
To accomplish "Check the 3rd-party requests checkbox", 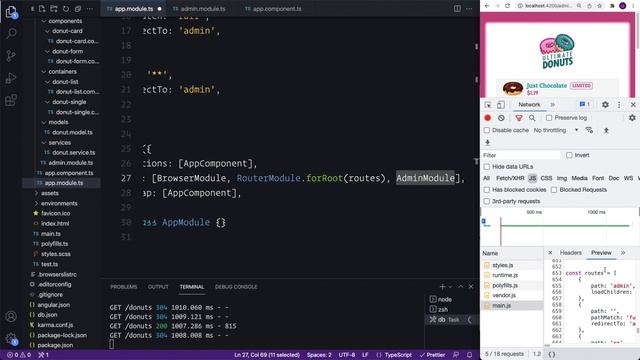I will click(x=487, y=201).
